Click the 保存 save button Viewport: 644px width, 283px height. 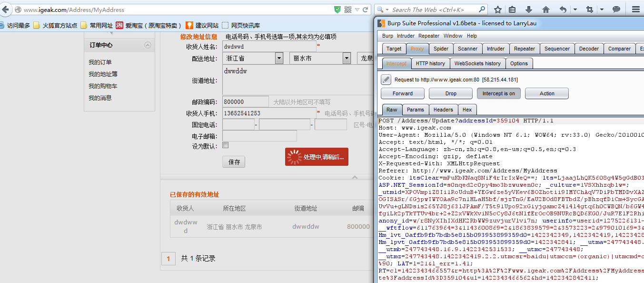234,162
